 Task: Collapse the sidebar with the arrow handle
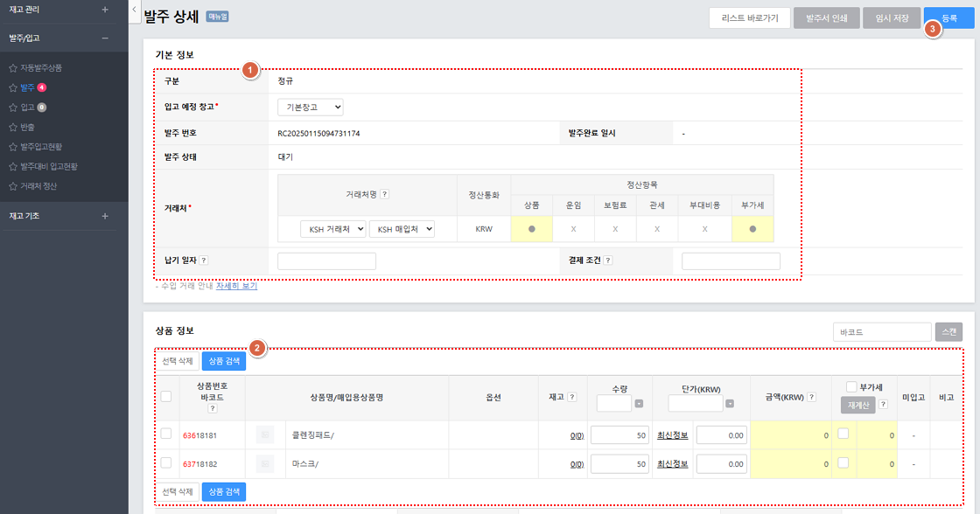click(135, 10)
